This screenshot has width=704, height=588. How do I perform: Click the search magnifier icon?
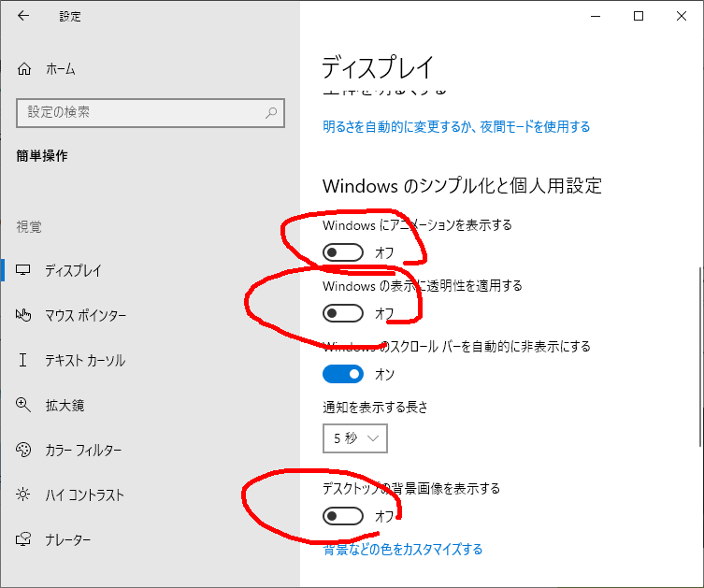click(271, 112)
